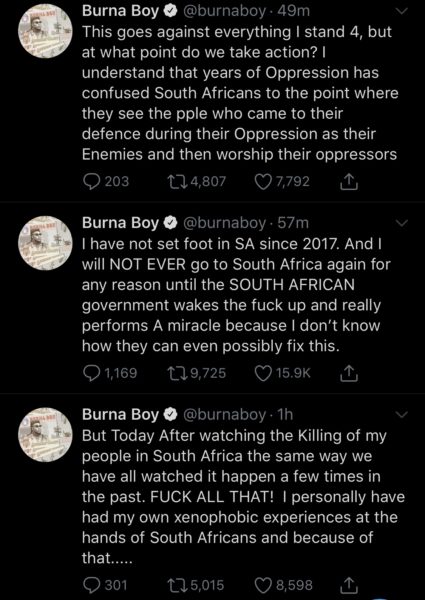Share the 49m tweet about Oppression

pos(349,181)
